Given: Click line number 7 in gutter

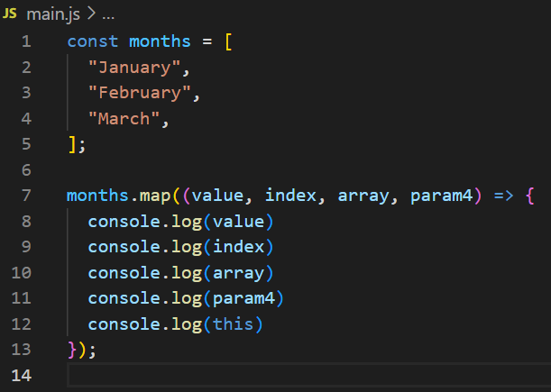Looking at the screenshot, I should (x=26, y=196).
